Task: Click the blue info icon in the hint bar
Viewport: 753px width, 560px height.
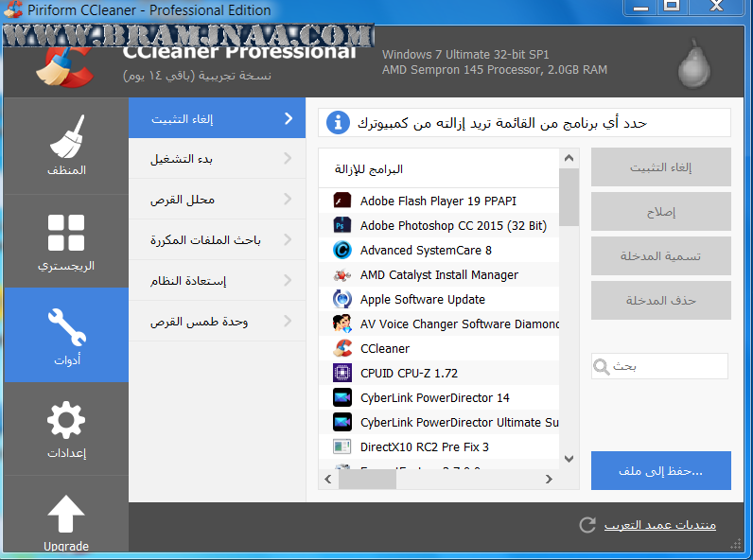Action: (x=338, y=122)
